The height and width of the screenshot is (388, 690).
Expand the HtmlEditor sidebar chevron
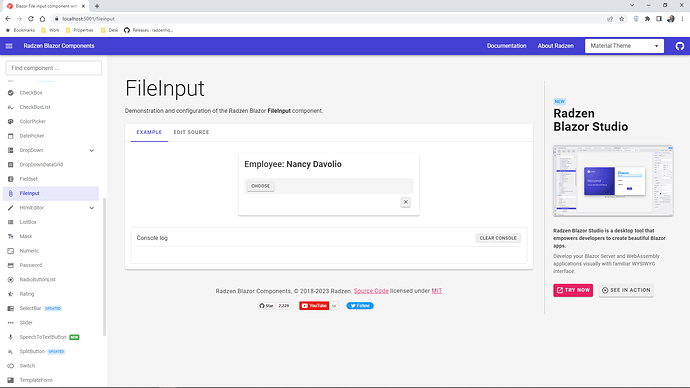pyautogui.click(x=92, y=208)
